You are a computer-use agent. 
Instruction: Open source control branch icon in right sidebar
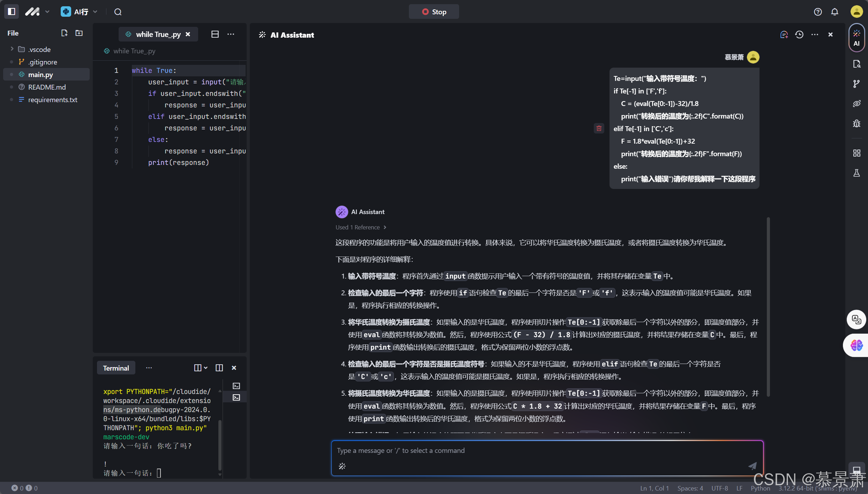click(856, 84)
